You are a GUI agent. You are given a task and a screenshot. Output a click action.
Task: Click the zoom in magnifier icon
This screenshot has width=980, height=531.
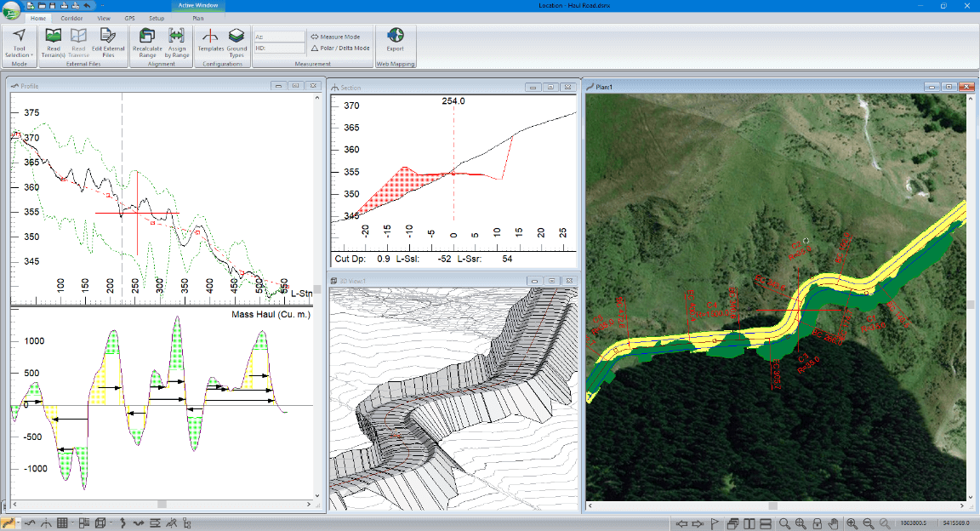tap(852, 523)
